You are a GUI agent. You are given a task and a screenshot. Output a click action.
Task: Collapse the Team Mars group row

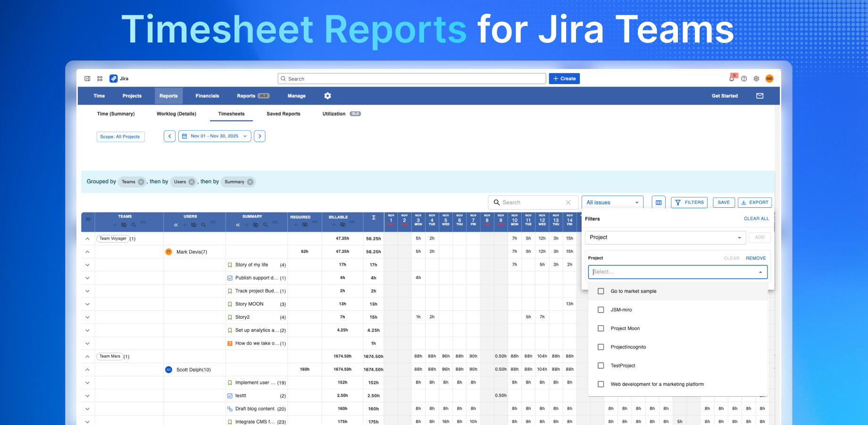point(87,356)
